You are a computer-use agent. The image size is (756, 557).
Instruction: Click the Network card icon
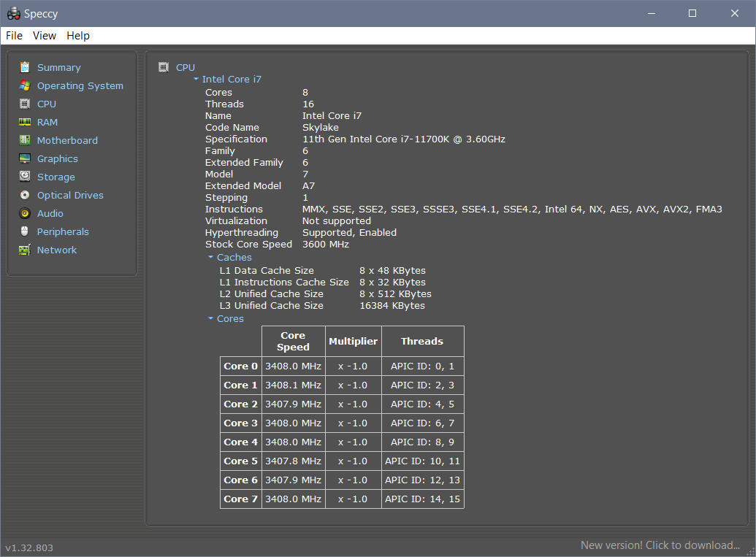coord(25,250)
